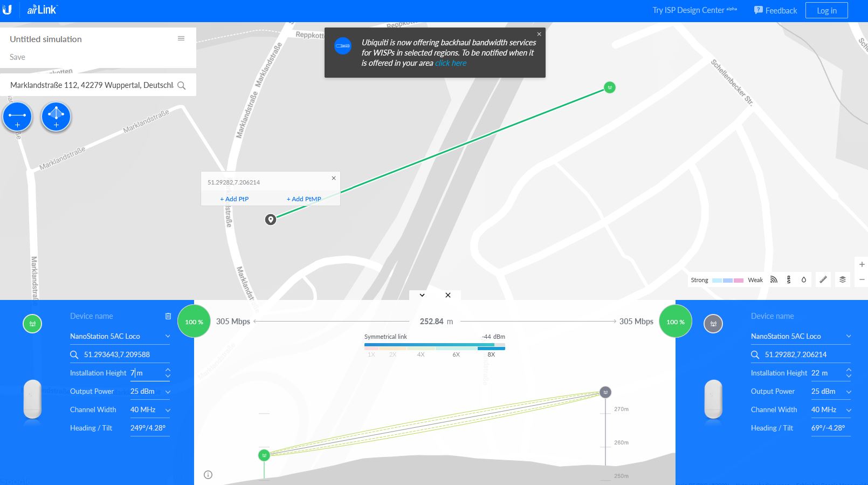Screen dimensions: 868x485
Task: Zoom in on the map
Action: pyautogui.click(x=862, y=264)
